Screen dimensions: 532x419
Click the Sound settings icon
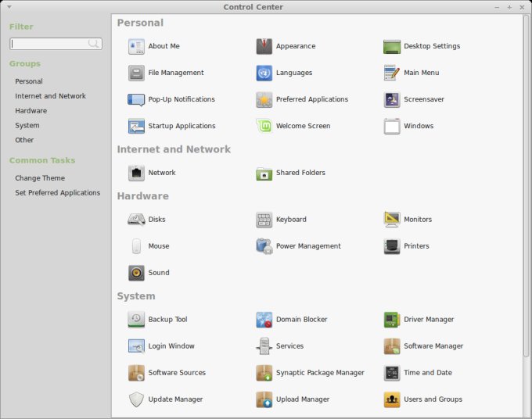(136, 273)
